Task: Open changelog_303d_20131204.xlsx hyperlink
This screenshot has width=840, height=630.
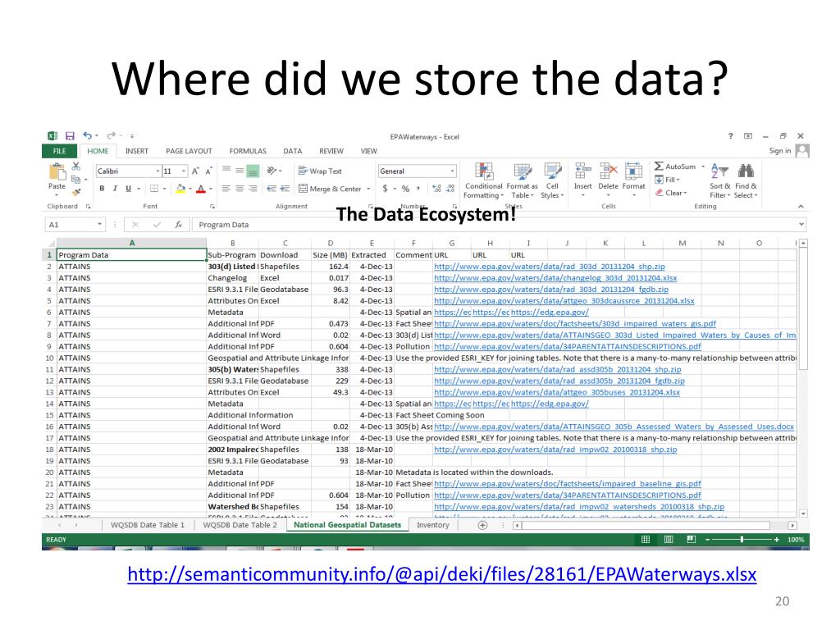Action: click(x=555, y=278)
